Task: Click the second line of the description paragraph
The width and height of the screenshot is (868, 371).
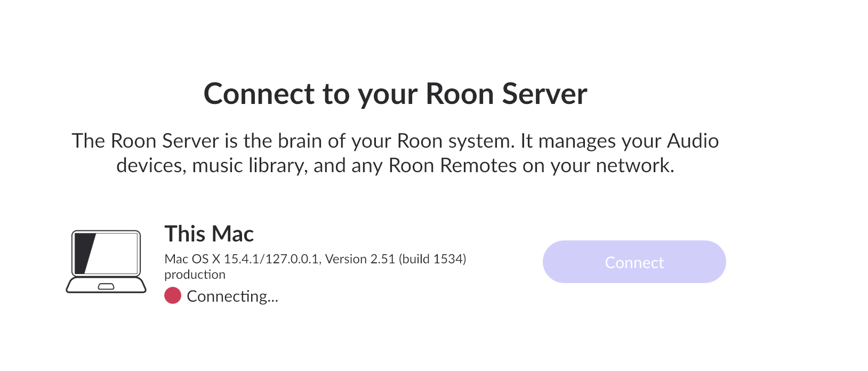Action: point(395,166)
